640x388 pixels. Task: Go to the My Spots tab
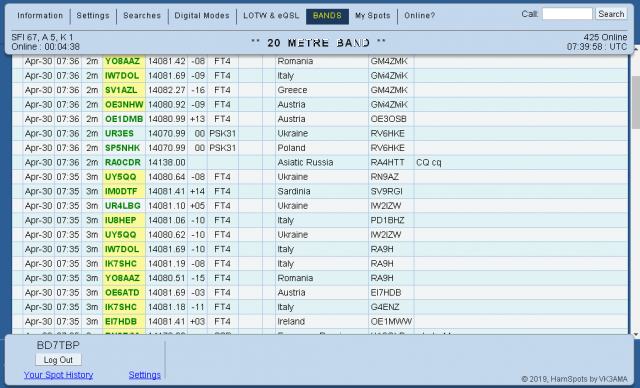[373, 16]
